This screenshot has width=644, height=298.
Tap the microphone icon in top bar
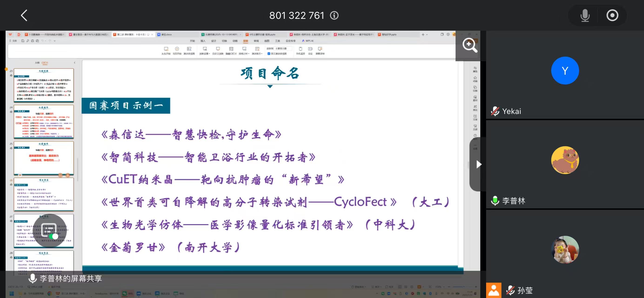pos(585,16)
